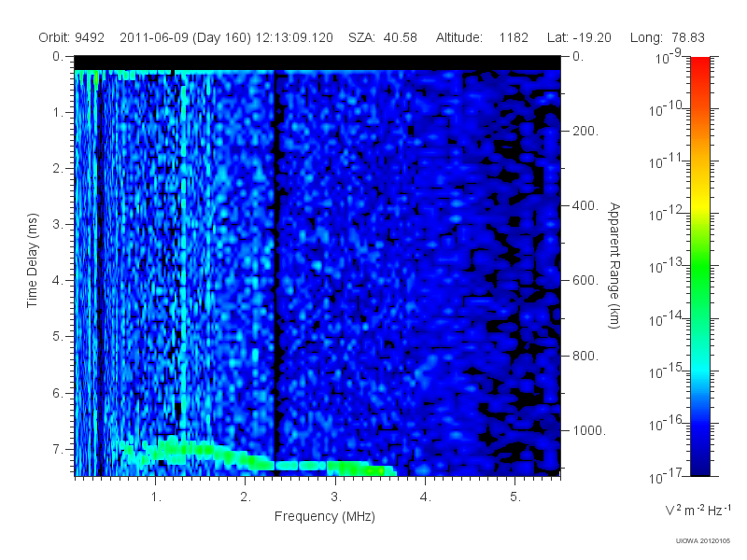Viewport: 747px width, 560px height.
Task: Select the date '2011-06-09 (Day 160)' text
Action: tap(185, 37)
